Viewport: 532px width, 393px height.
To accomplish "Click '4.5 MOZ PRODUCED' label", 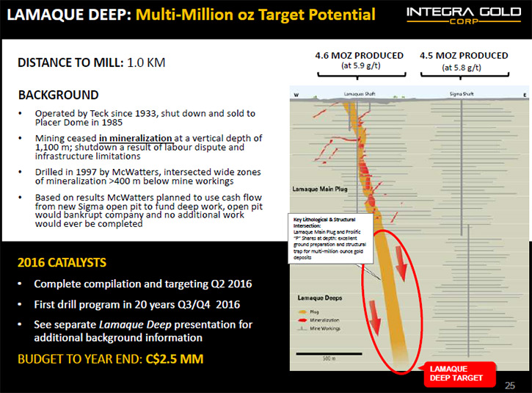I will (464, 55).
